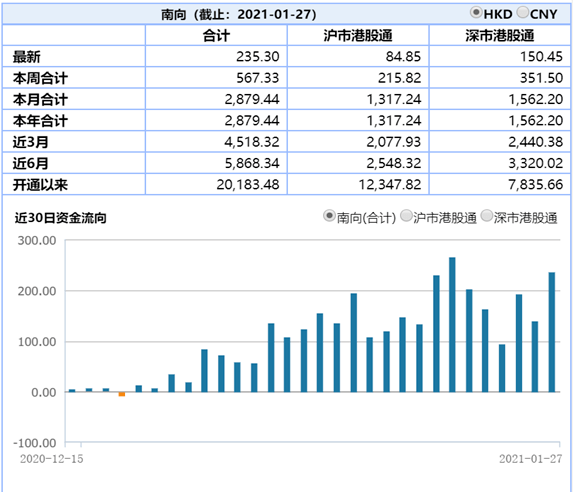Screen dimensions: 573x492
Task: Click the 近3月 row label
Action: (x=30, y=142)
